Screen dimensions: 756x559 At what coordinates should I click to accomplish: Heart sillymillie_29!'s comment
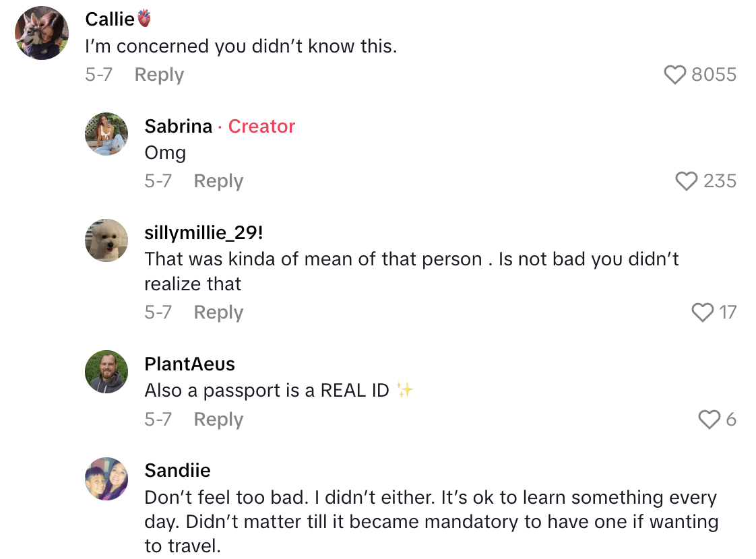pos(703,312)
